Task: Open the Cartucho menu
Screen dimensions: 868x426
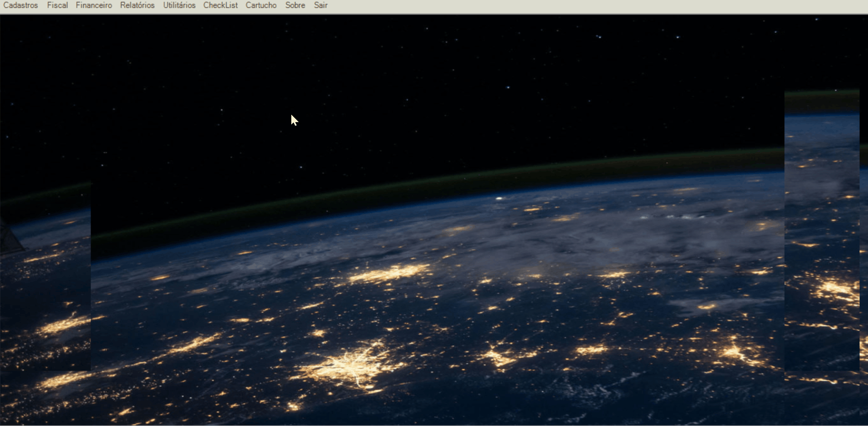Action: tap(261, 5)
